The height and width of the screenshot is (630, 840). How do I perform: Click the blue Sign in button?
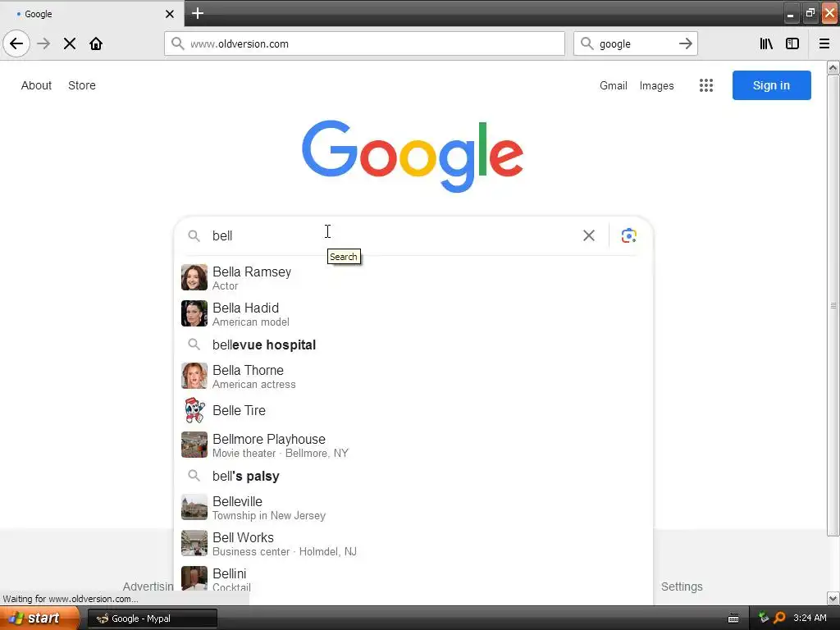[771, 85]
